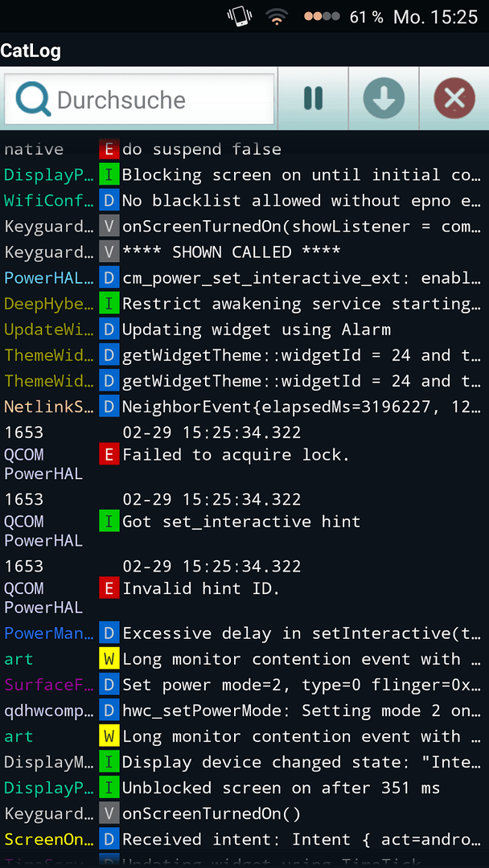Tap the vibrate mode icon in status bar
The width and height of the screenshot is (489, 868).
coord(239,17)
